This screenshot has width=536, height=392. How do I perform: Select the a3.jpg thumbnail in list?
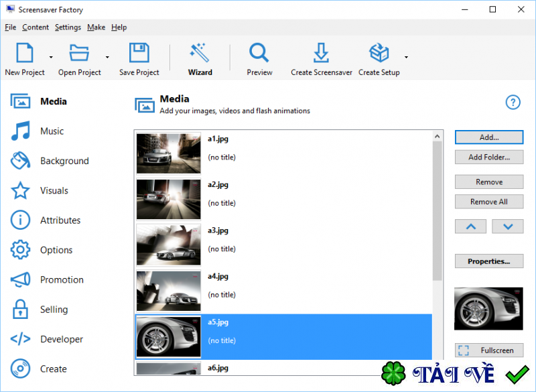click(169, 245)
